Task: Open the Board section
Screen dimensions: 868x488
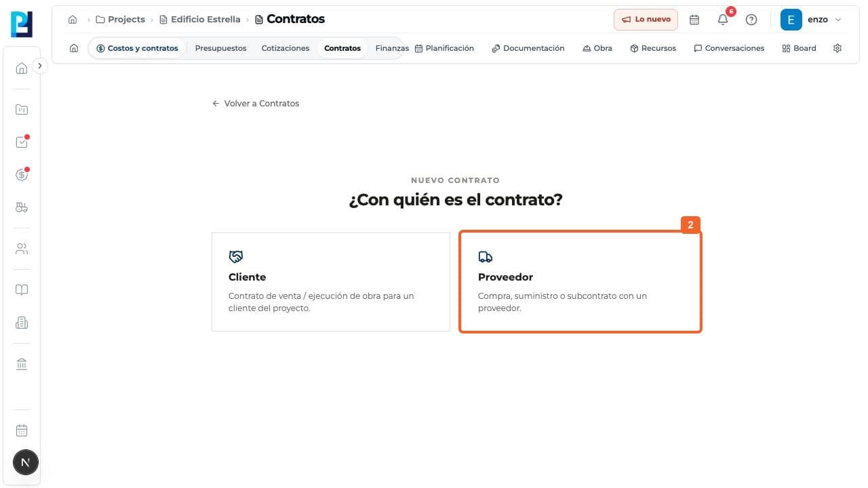Action: [x=799, y=48]
